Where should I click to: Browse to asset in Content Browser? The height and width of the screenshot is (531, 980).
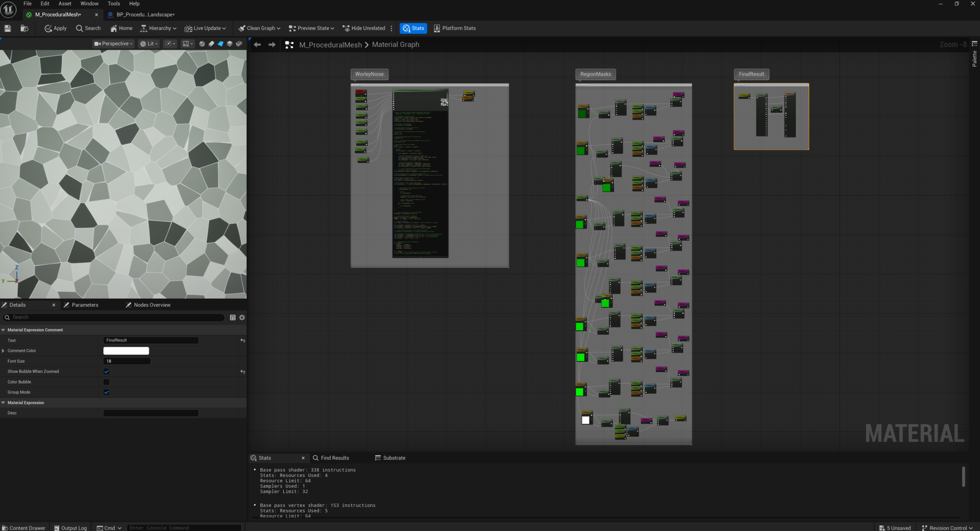point(24,28)
